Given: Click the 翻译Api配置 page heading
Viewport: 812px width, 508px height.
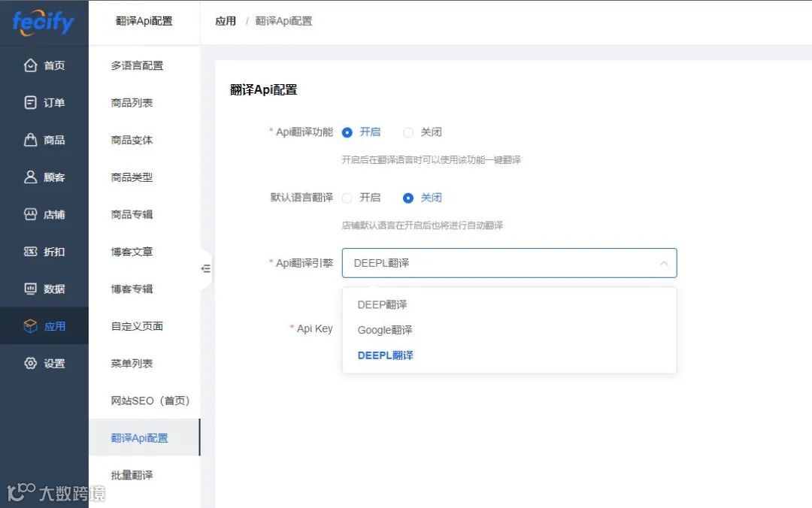Looking at the screenshot, I should (264, 89).
